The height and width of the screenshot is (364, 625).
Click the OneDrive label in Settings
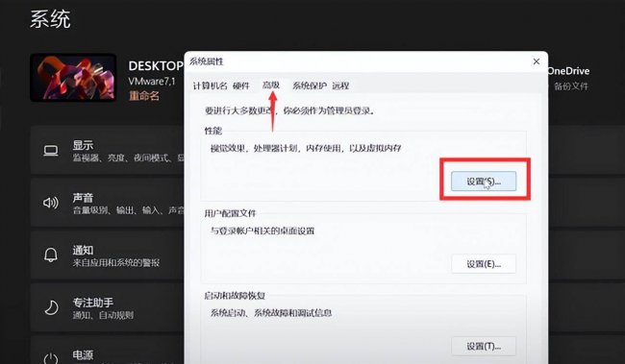click(568, 71)
